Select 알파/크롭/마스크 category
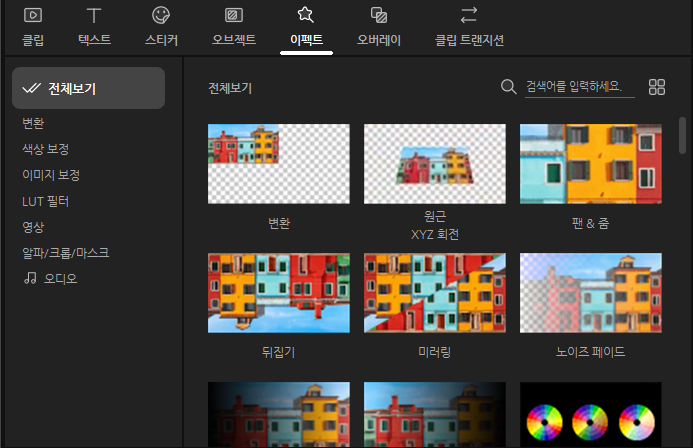 coord(65,253)
